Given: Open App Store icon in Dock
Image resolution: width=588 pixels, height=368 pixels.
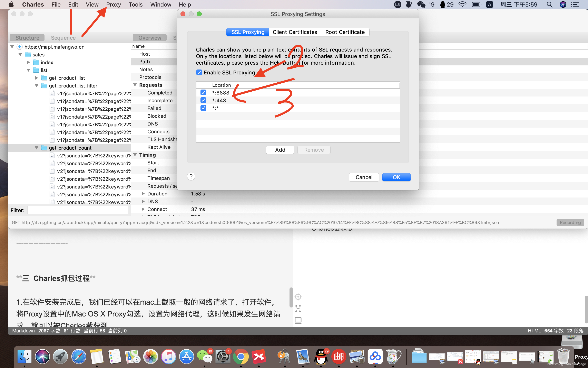Looking at the screenshot, I should tap(187, 357).
